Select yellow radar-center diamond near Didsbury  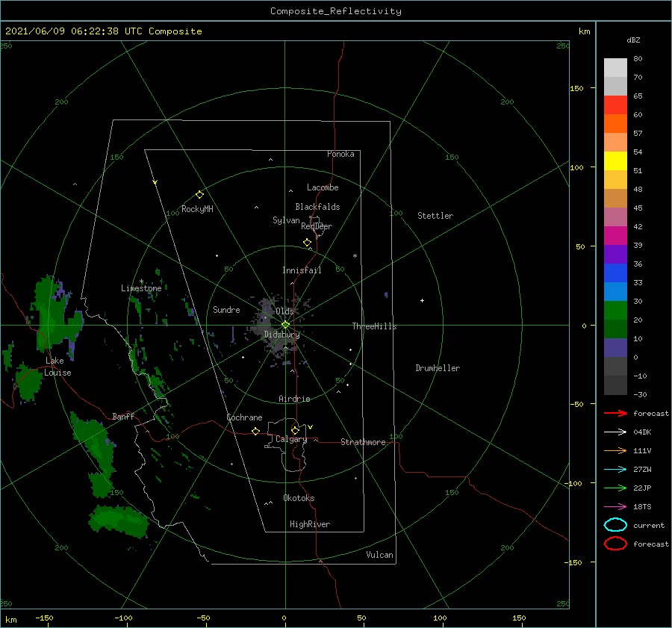285,325
